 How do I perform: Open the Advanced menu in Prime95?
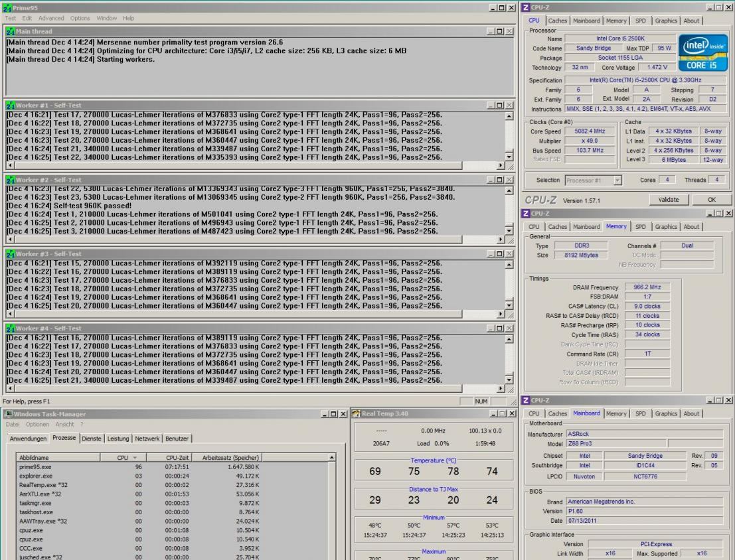(50, 18)
